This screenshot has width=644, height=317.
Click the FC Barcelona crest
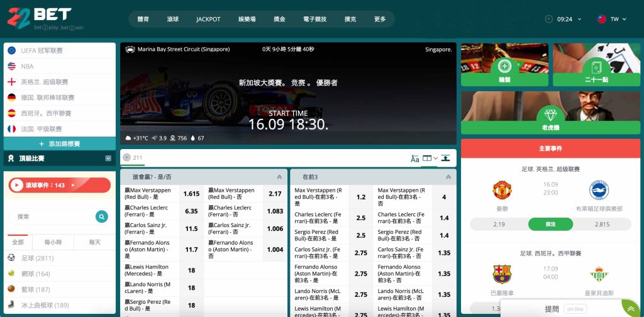pyautogui.click(x=502, y=274)
